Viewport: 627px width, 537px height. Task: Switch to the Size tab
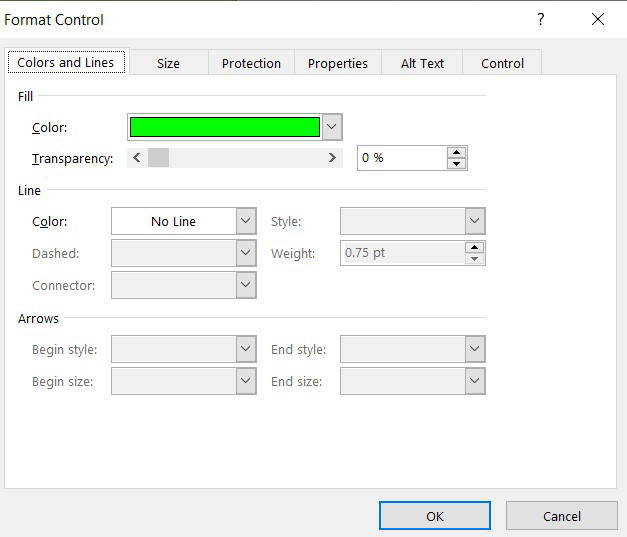(168, 63)
